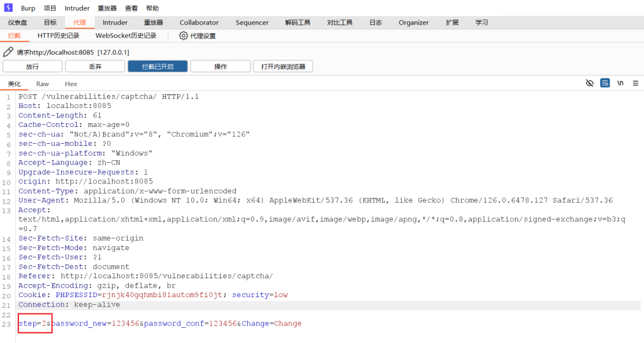Click the Burp Suite lightning logo icon
Screen dimensions: 644x343
coord(8,8)
